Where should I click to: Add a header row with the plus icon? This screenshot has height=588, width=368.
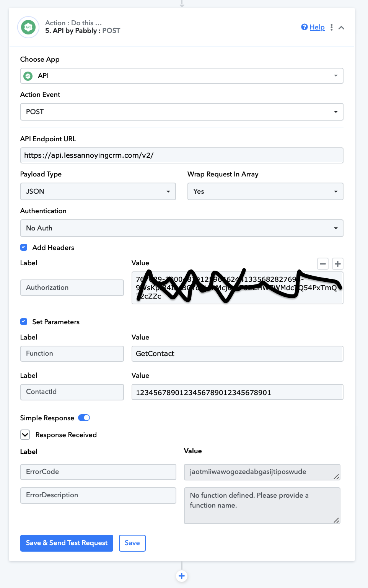click(x=338, y=264)
